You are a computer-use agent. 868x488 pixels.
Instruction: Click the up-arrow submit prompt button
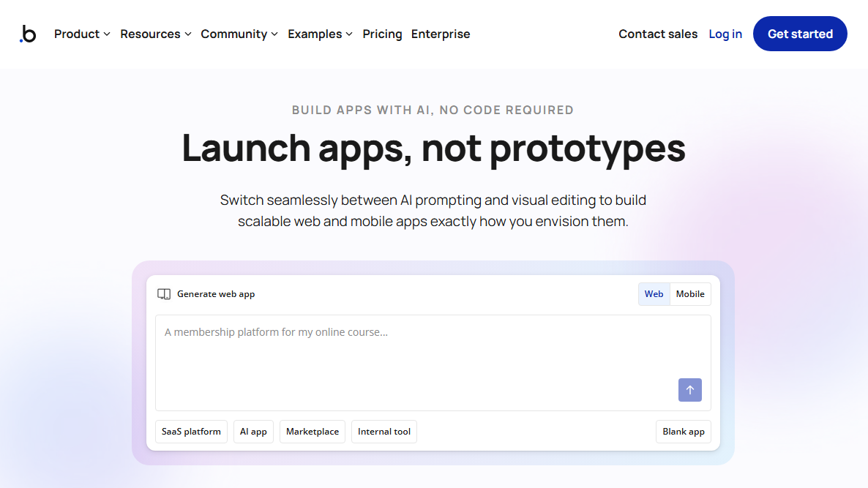coord(689,390)
